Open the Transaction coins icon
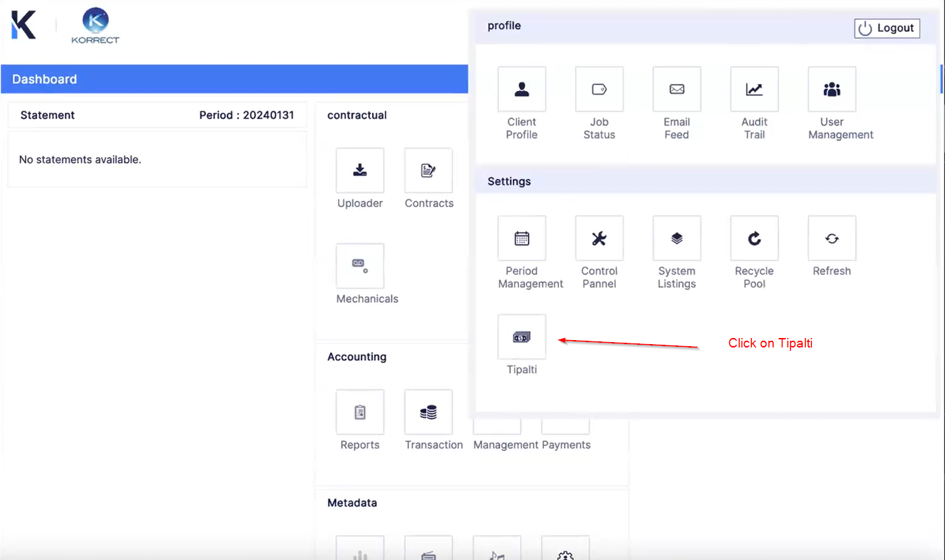945x560 pixels. [429, 412]
